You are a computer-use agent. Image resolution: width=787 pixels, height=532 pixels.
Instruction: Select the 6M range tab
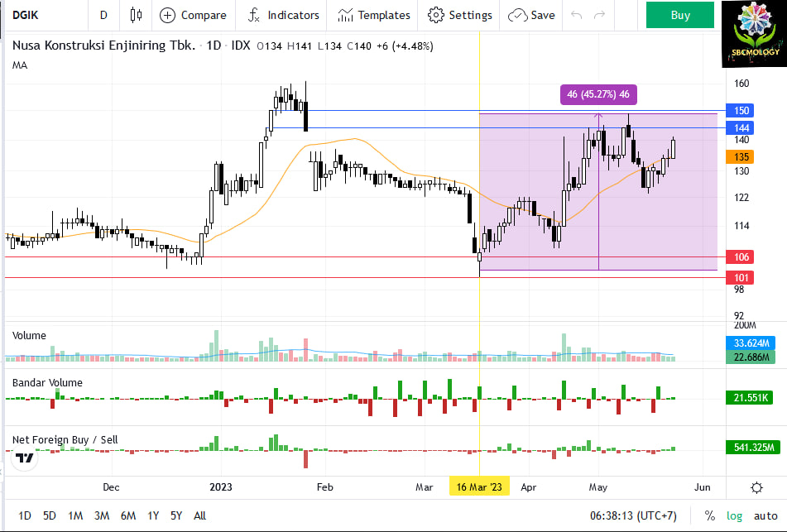[128, 515]
